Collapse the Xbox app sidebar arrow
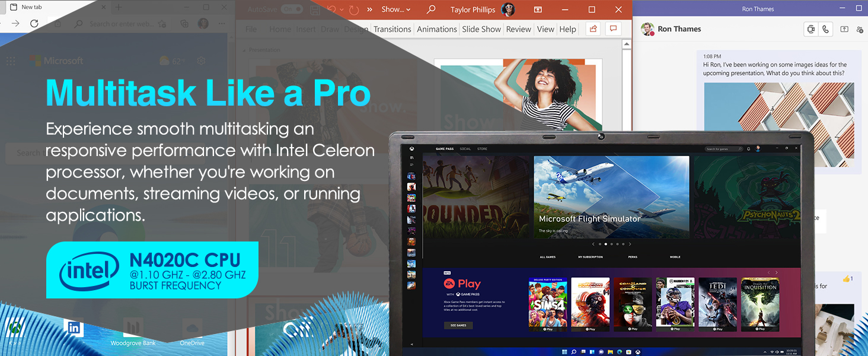This screenshot has height=356, width=868. [411, 344]
